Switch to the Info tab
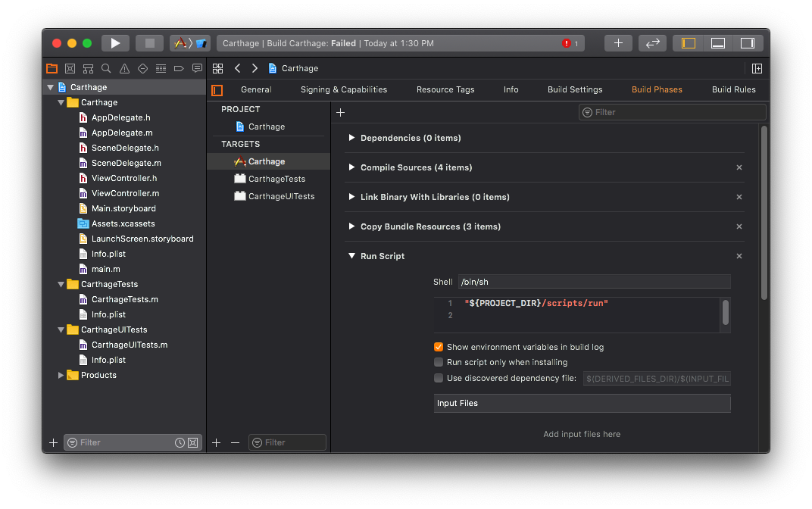 point(511,89)
